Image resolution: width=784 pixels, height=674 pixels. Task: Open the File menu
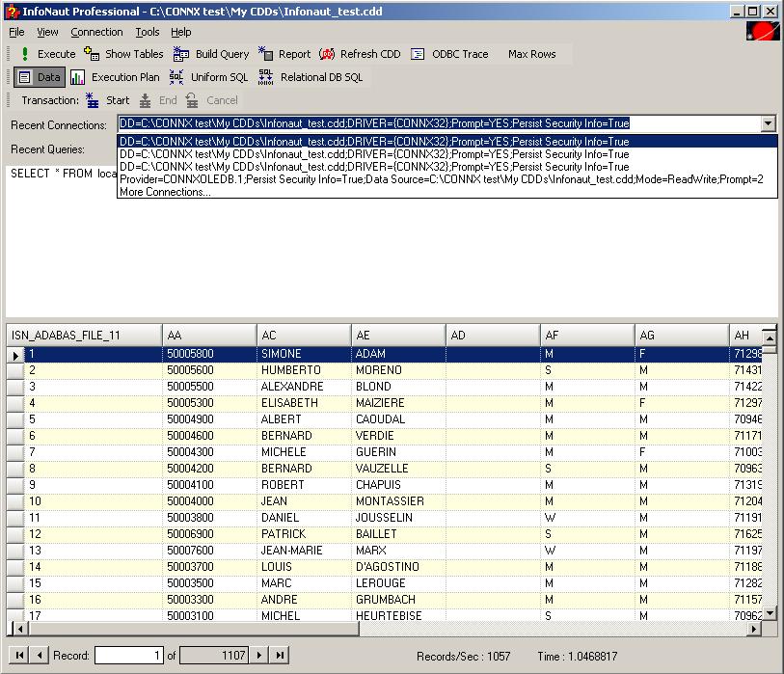[16, 32]
